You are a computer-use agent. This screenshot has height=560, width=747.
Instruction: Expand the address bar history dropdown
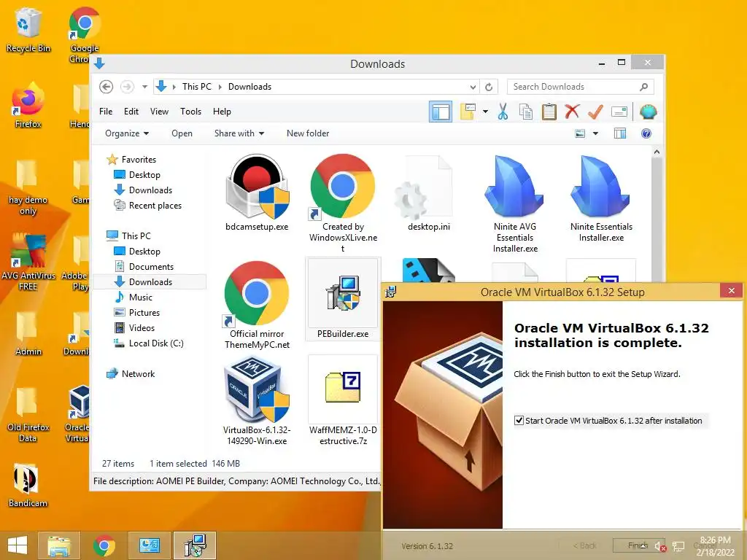[473, 87]
